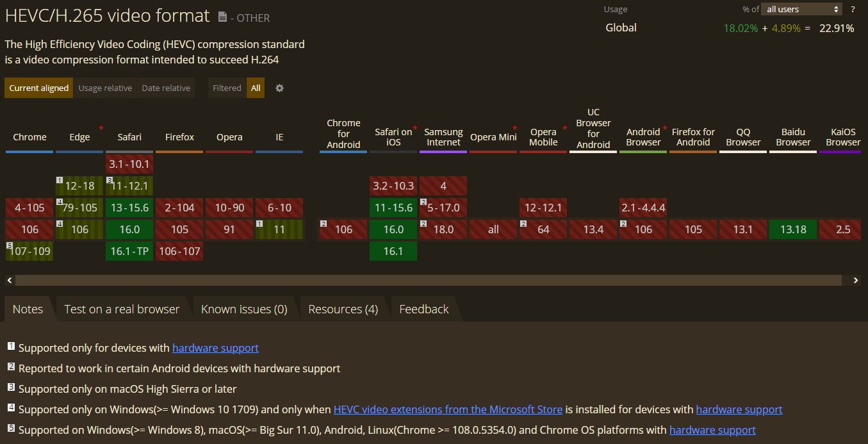
Task: Click Android Browser column header
Action: tap(643, 137)
